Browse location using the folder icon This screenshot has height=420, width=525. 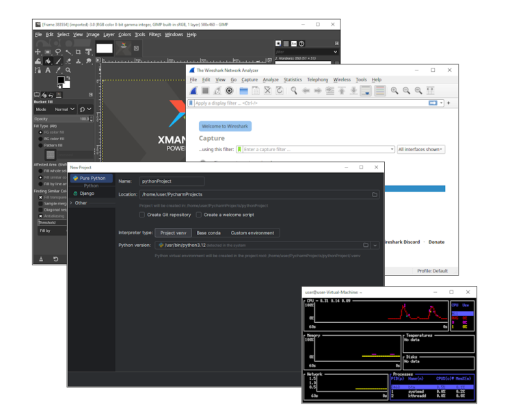(375, 194)
